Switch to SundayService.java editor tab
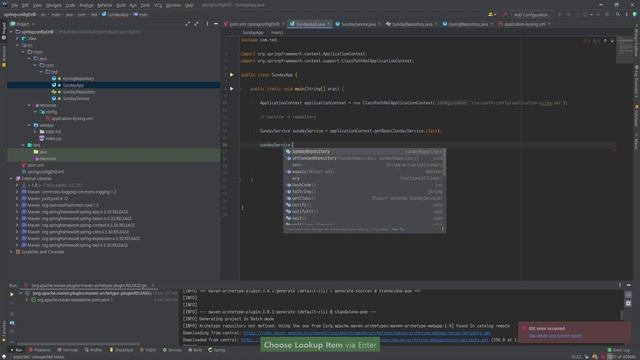 tap(358, 24)
